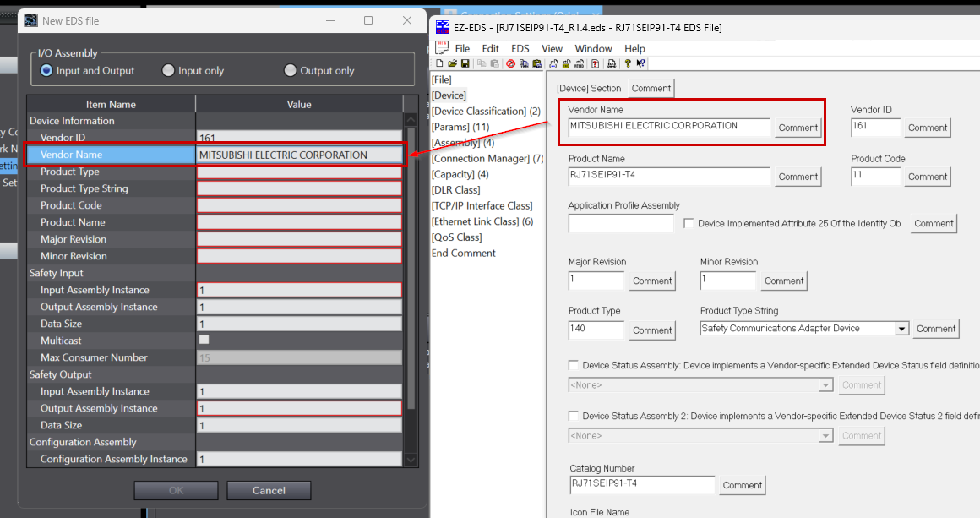
Task: Select [DLR Class] tree entry
Action: [x=455, y=190]
